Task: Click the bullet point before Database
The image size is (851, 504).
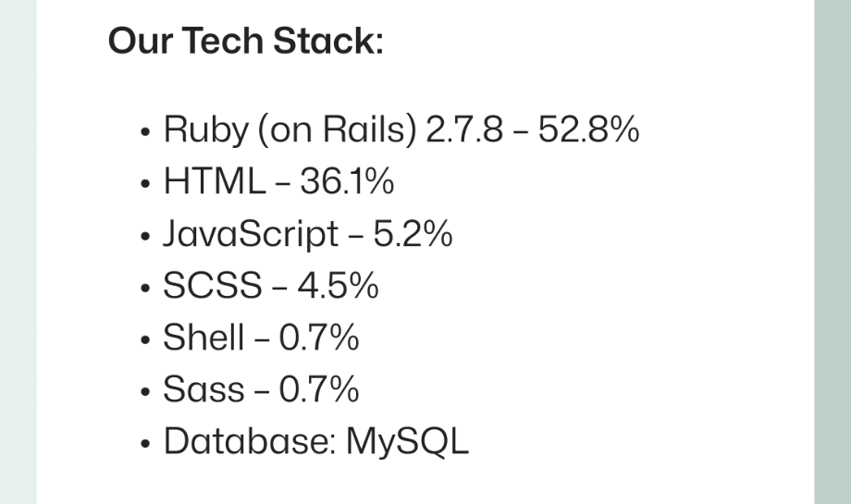Action: 144,444
